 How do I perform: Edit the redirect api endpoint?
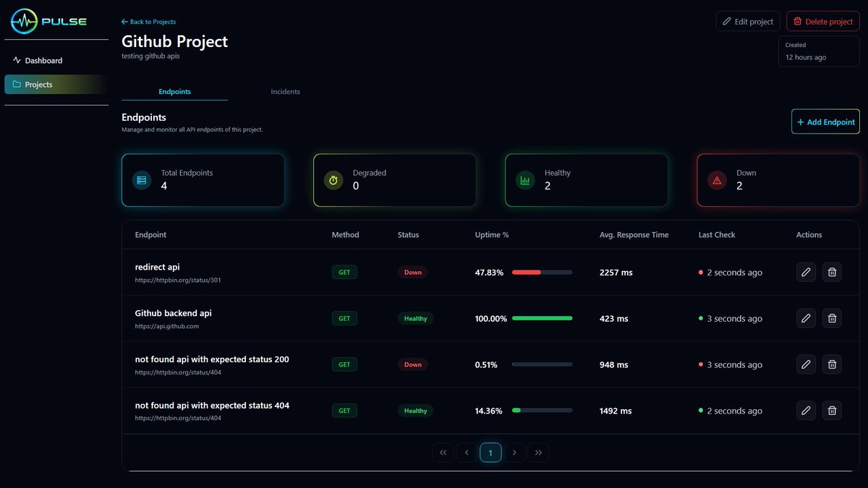pos(806,273)
